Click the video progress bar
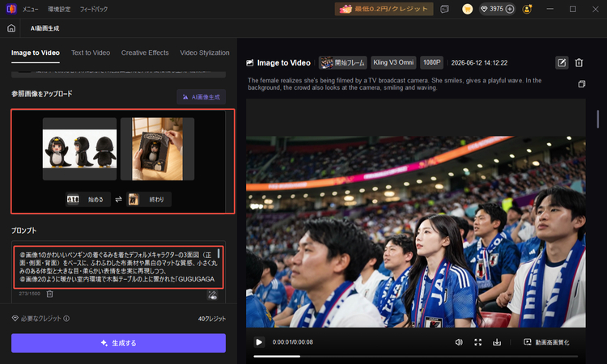This screenshot has width=607, height=364. tap(415, 356)
